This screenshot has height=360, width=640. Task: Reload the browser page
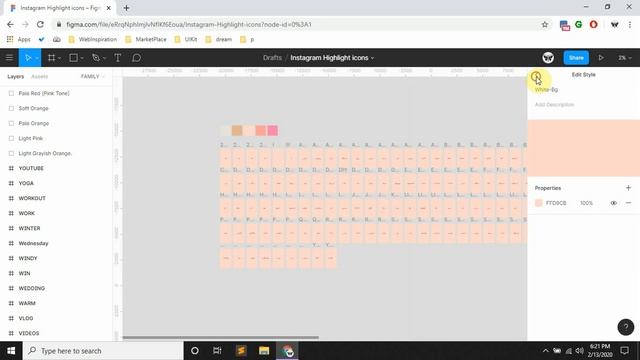(x=40, y=24)
